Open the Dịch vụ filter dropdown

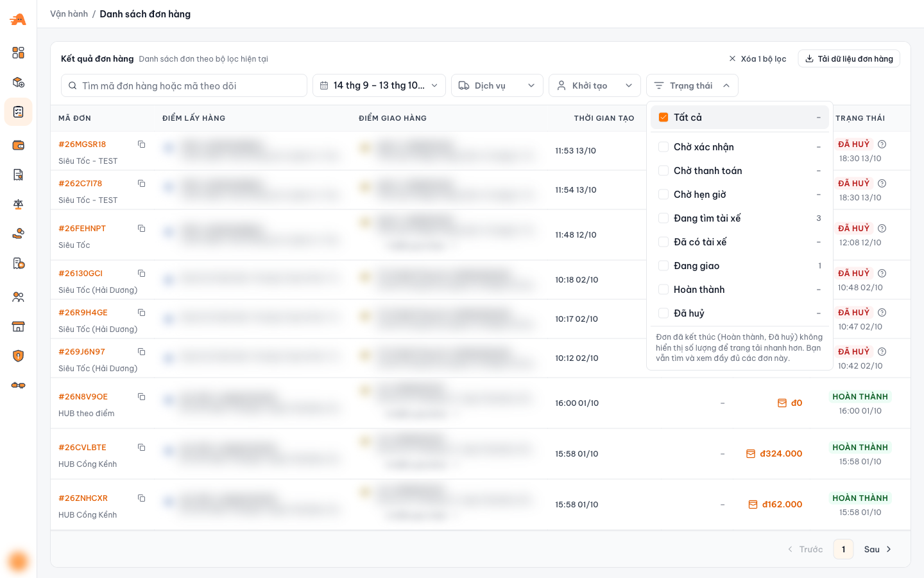pyautogui.click(x=497, y=85)
